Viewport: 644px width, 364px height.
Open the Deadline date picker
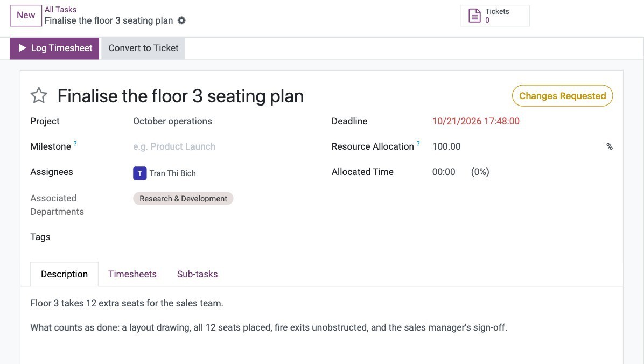(475, 121)
